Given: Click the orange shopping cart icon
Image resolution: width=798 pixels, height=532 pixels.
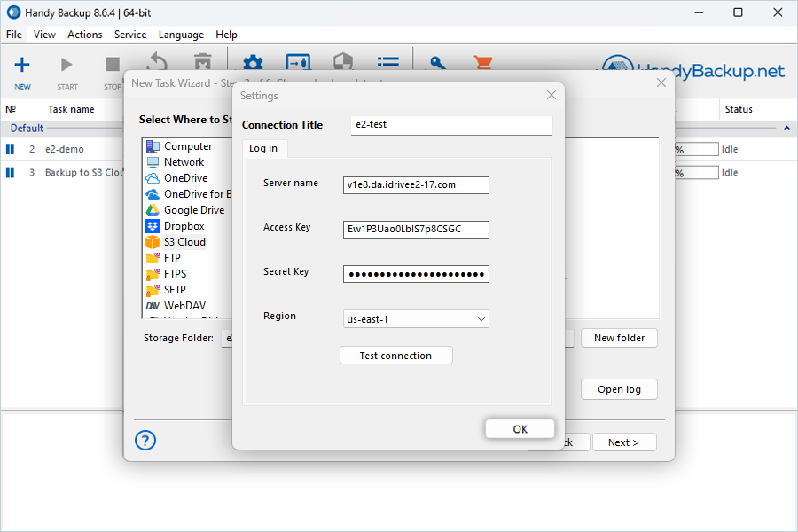Looking at the screenshot, I should click(482, 62).
